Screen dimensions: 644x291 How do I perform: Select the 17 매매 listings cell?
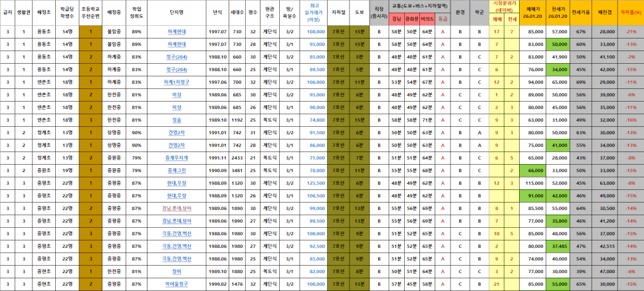(x=496, y=32)
